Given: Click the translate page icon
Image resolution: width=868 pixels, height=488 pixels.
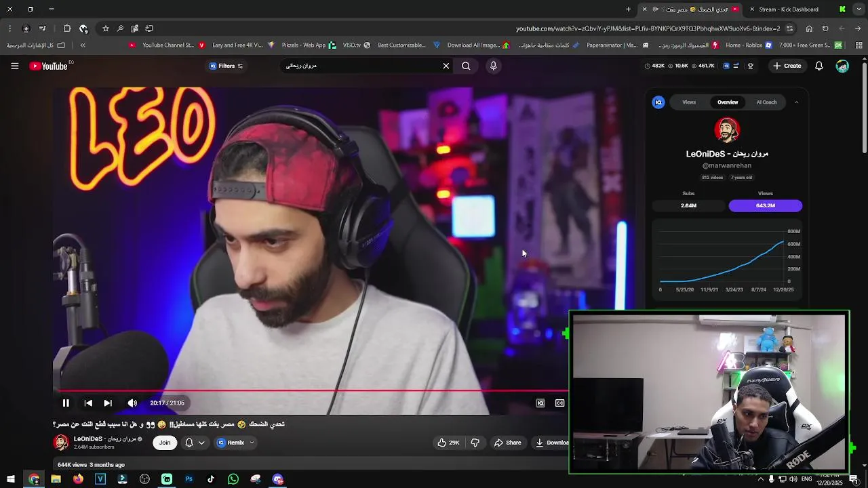Looking at the screenshot, I should tap(135, 28).
